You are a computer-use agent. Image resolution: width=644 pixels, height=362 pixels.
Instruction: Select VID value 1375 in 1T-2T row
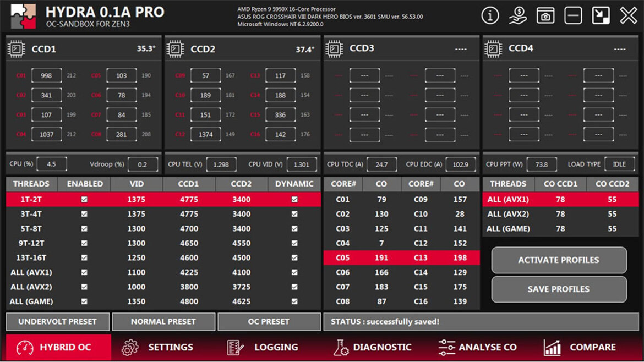pos(137,200)
